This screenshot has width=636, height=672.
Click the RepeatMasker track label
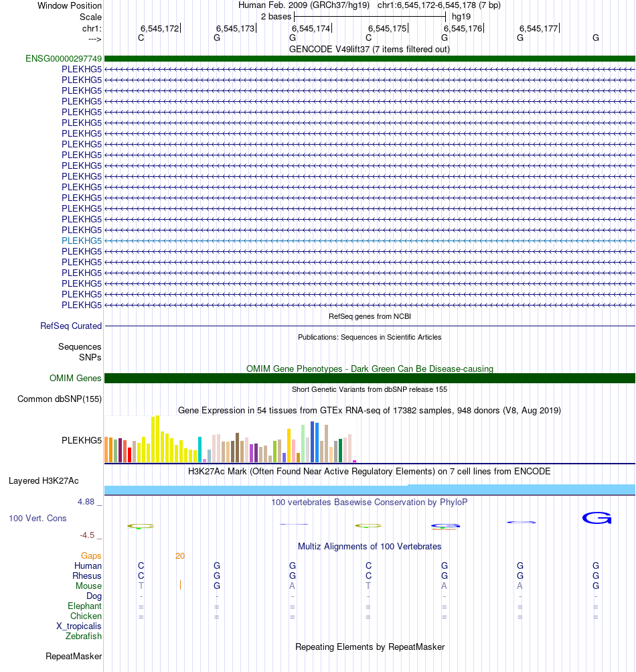point(74,657)
